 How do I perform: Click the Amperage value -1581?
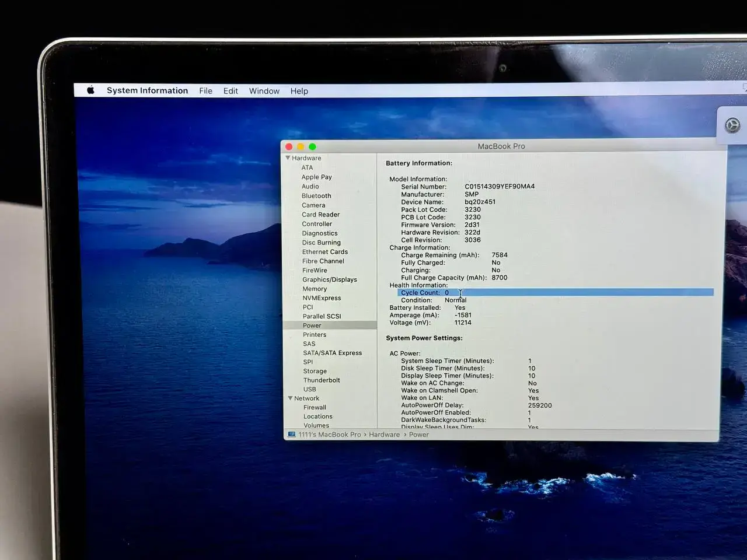click(463, 315)
